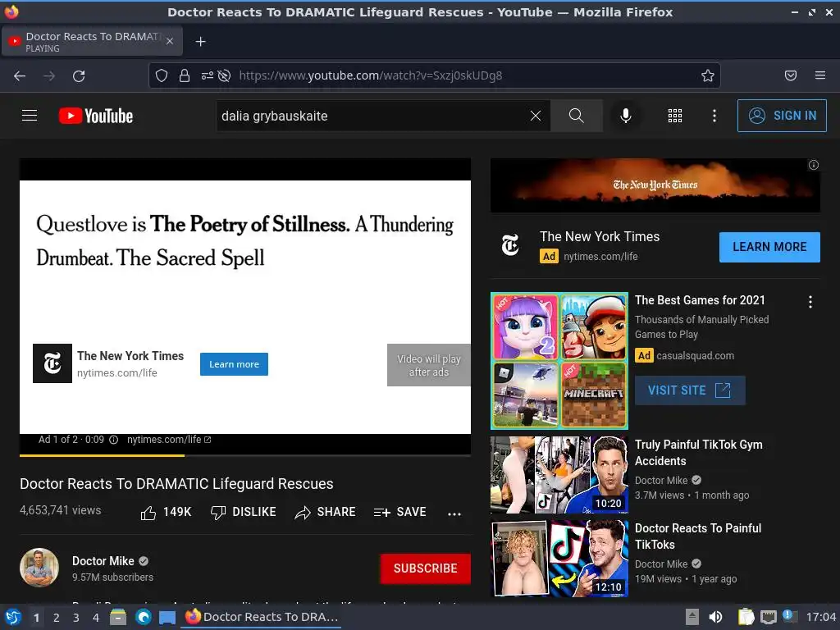Click Doctor Reacts To Painful TikToks title
Screen dimensions: 840x630
click(697, 536)
